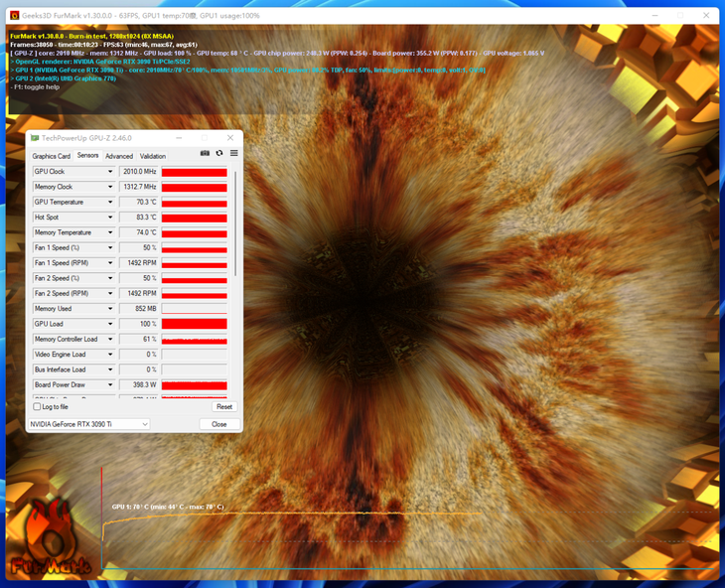Click the GPU-Z title bar app icon
Screen dimensions: 725x588
[x=35, y=138]
